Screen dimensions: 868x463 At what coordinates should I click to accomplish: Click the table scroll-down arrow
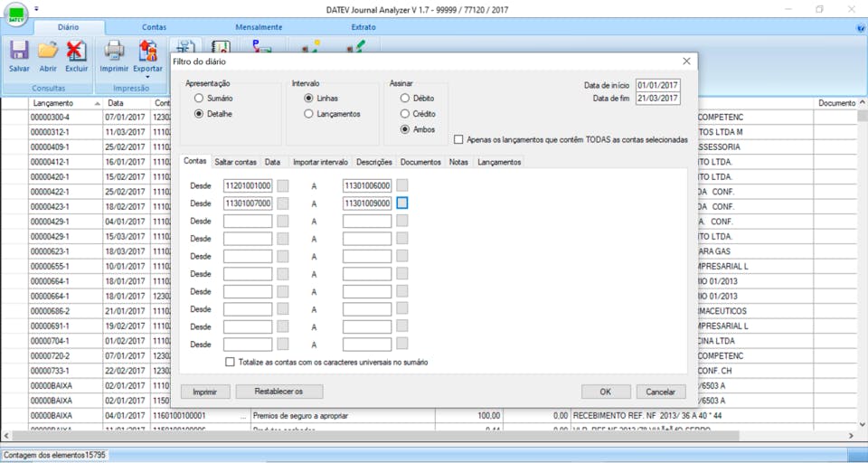(863, 424)
